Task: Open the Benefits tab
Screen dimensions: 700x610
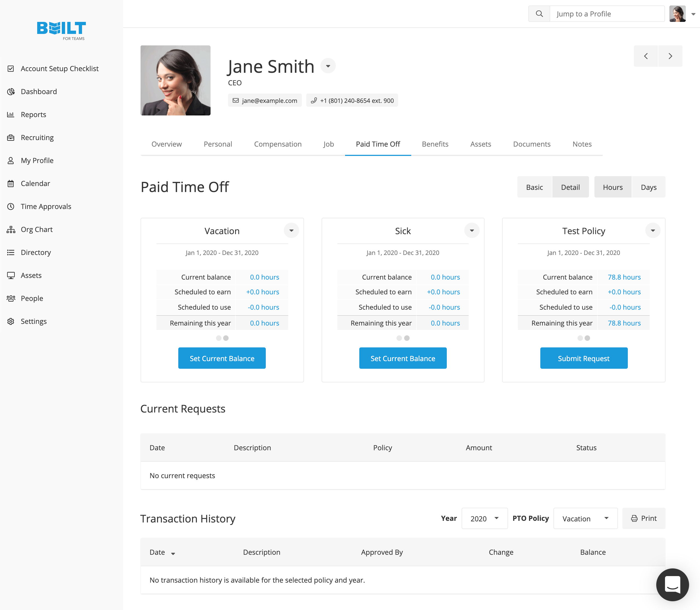Action: pyautogui.click(x=435, y=144)
